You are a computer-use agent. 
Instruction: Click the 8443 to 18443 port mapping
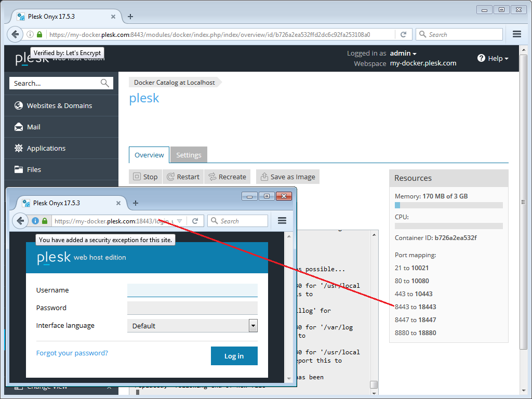415,307
